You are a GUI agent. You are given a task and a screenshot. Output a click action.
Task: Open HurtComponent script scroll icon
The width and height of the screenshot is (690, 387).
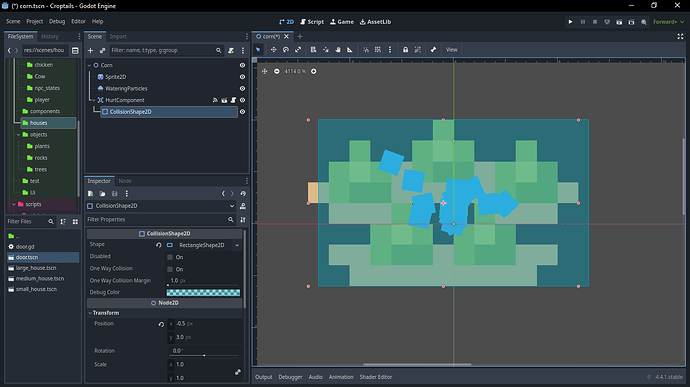pos(233,100)
